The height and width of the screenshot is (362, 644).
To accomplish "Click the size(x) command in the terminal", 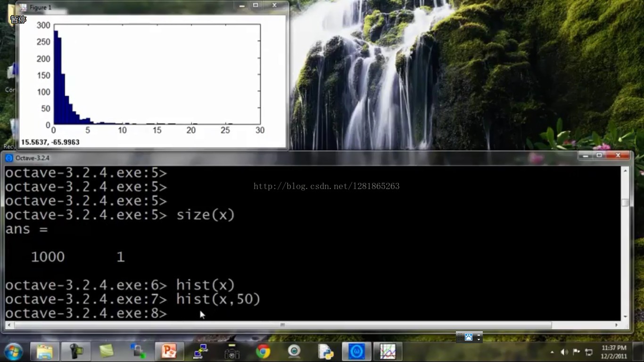I will click(x=206, y=215).
